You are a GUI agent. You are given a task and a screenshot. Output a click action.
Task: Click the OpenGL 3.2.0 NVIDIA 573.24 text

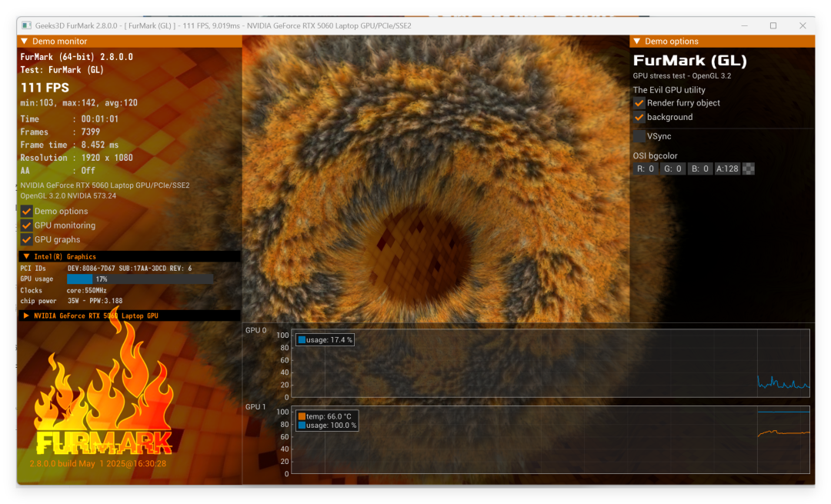68,196
